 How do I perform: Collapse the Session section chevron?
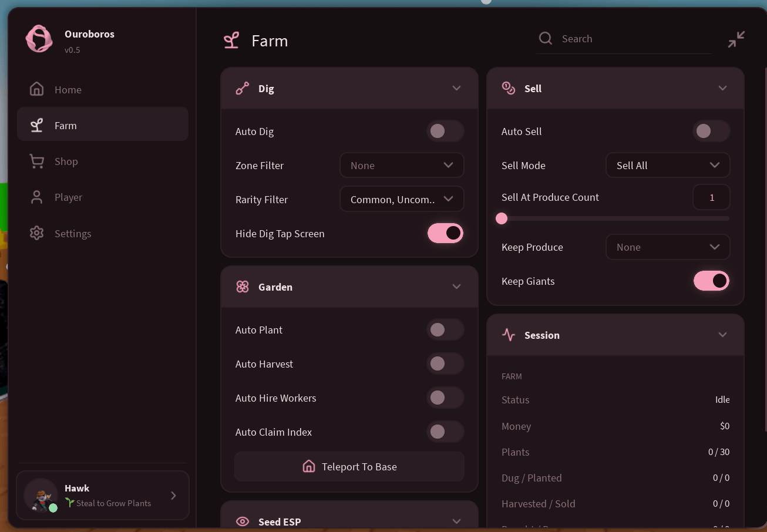pyautogui.click(x=722, y=335)
